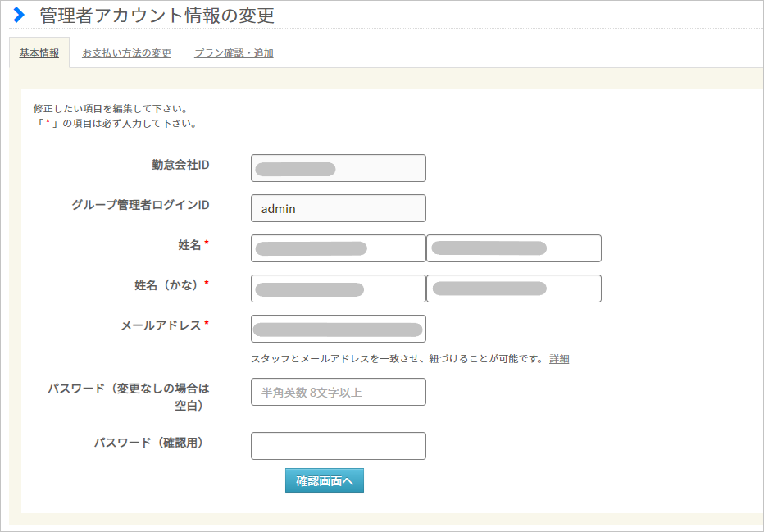Click the 勤怠会社ID input field
Viewport: 764px width, 532px height.
pyautogui.click(x=338, y=168)
